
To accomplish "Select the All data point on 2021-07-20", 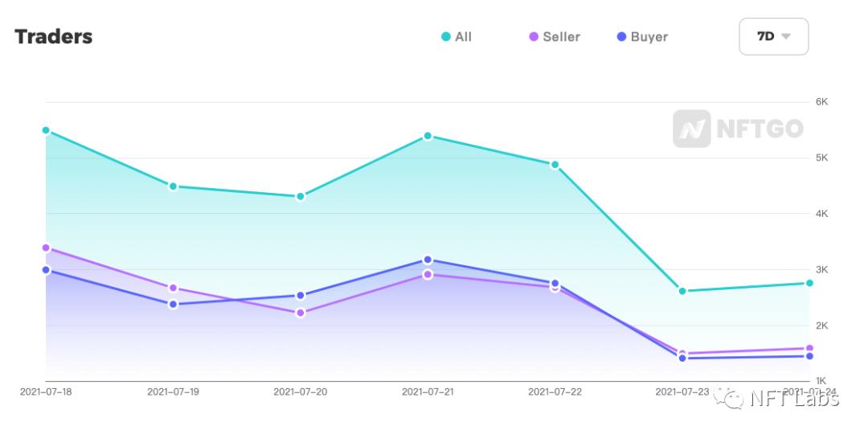I will [301, 197].
